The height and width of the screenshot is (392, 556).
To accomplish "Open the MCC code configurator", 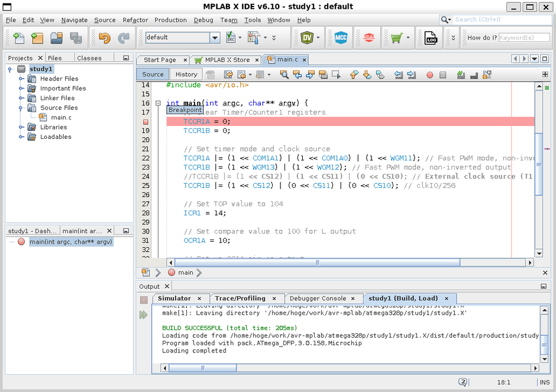I will tap(340, 38).
